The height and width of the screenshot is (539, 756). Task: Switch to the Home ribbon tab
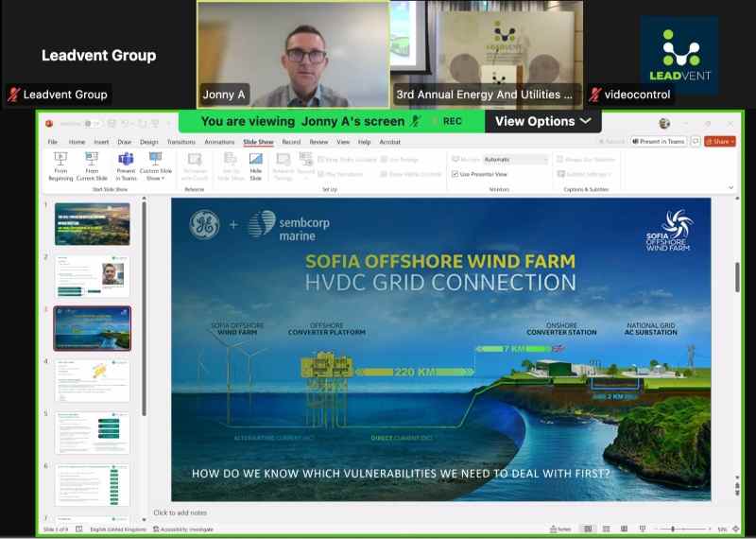pos(77,142)
